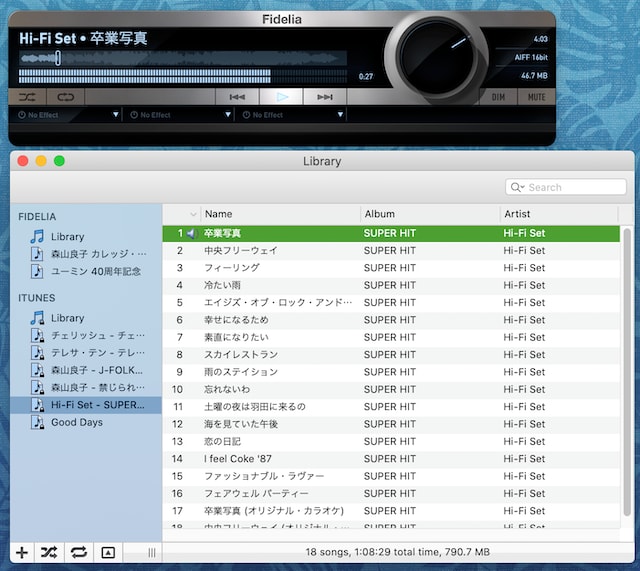Select track フィーリング

click(391, 268)
